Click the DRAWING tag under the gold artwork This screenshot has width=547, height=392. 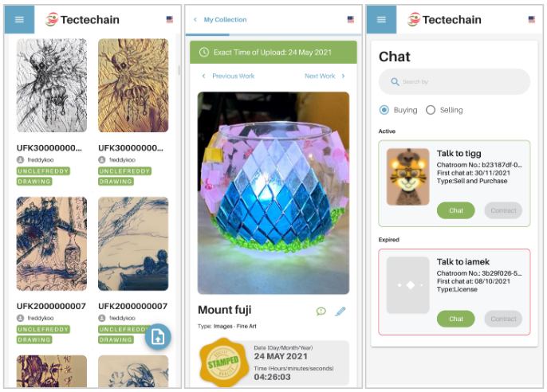tap(116, 182)
